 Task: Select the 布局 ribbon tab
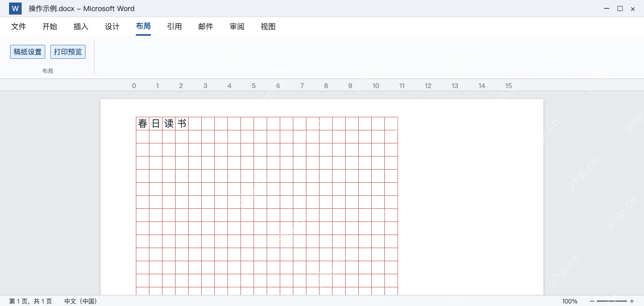[143, 27]
